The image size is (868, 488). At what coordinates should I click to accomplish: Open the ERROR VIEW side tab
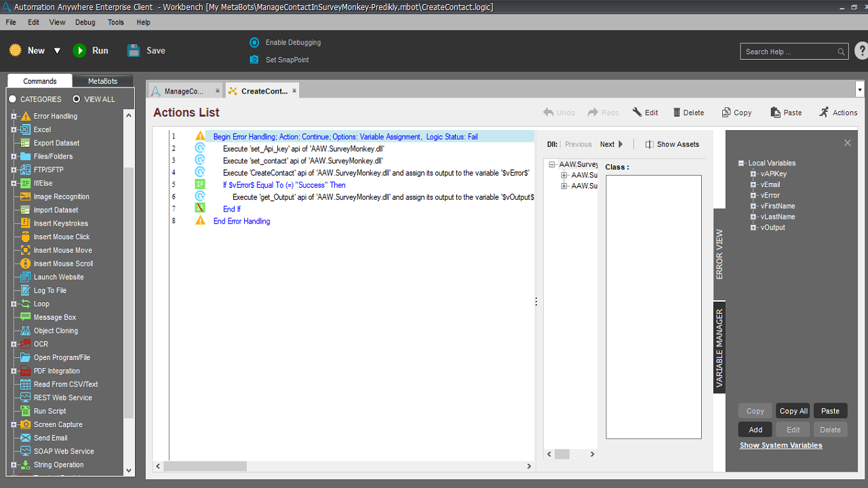[x=719, y=254]
